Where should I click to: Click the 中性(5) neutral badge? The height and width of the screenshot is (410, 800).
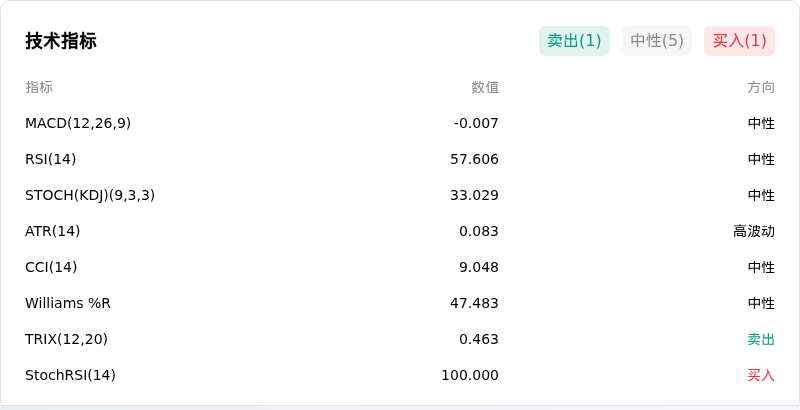pyautogui.click(x=657, y=41)
